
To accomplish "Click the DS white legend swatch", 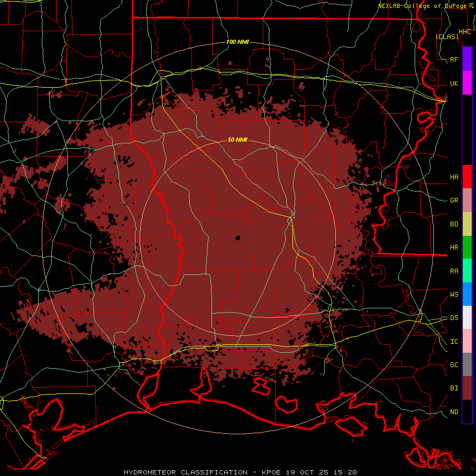I will pos(467,317).
